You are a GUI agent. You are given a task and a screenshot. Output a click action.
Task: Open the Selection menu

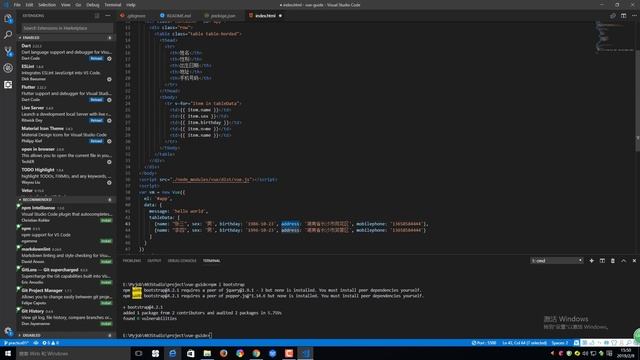(x=47, y=5)
